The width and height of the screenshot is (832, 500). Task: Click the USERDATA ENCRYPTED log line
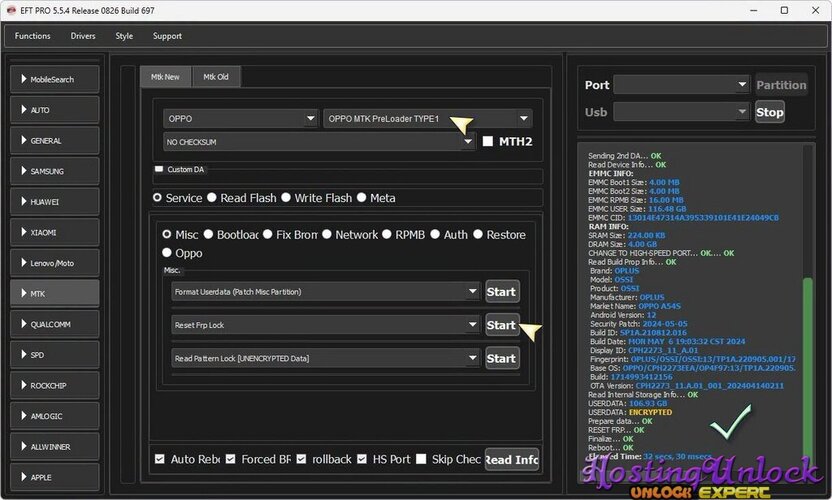[630, 412]
